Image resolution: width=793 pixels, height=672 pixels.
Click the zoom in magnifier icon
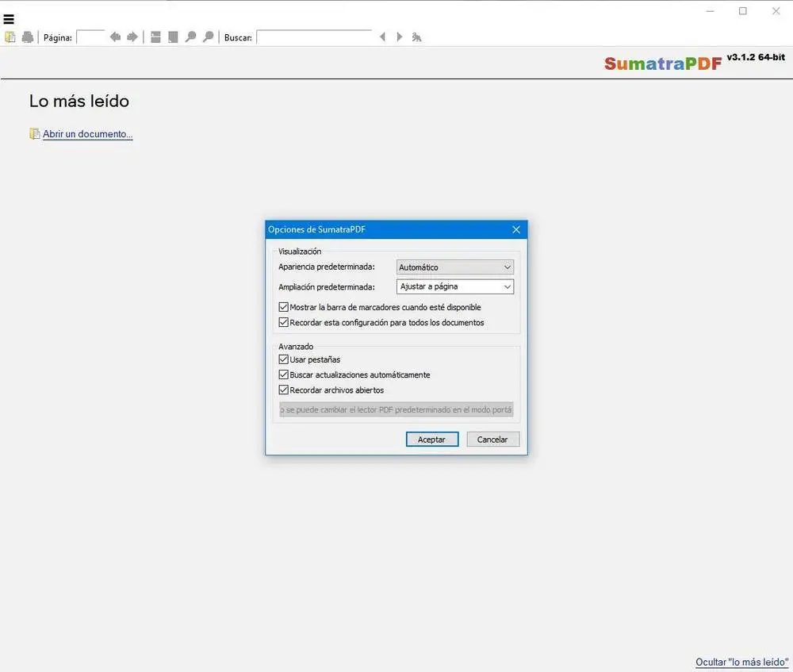click(208, 37)
